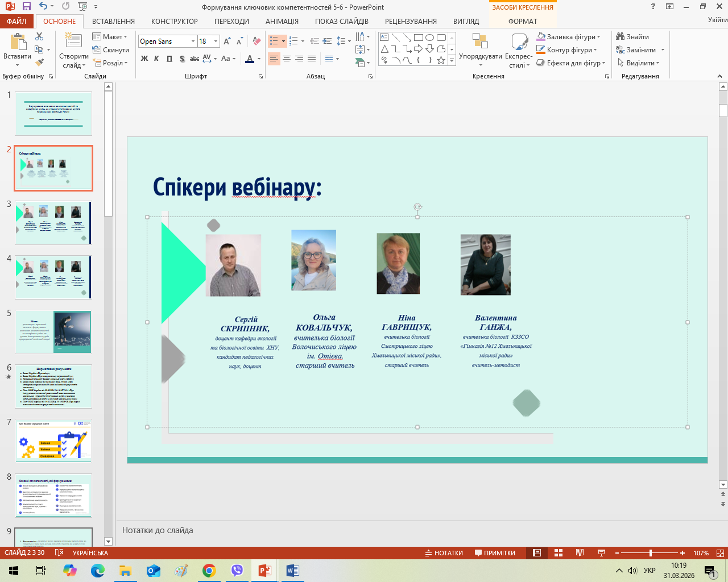
Task: Start slide show from status bar
Action: (x=601, y=553)
